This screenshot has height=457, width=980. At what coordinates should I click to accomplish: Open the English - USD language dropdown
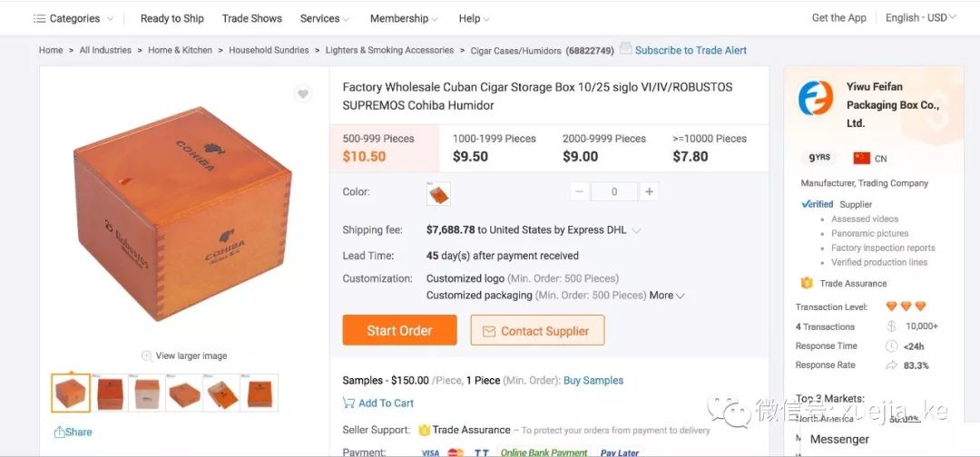pos(921,18)
